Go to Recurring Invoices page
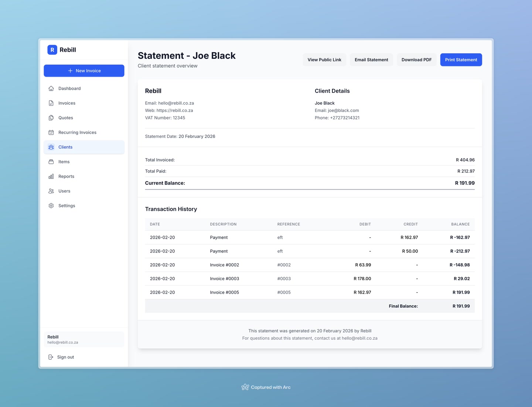Image resolution: width=532 pixels, height=407 pixels. [77, 132]
